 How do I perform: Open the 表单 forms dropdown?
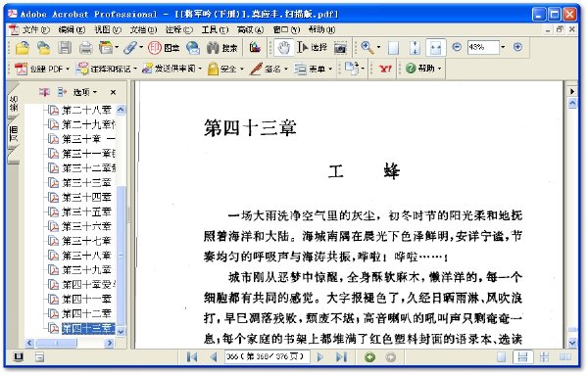click(314, 69)
